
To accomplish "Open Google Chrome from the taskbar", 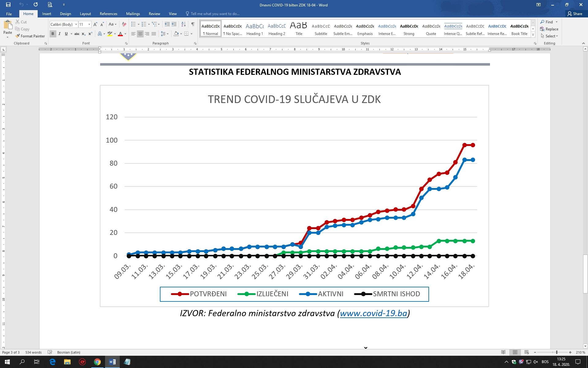I will pos(97,362).
